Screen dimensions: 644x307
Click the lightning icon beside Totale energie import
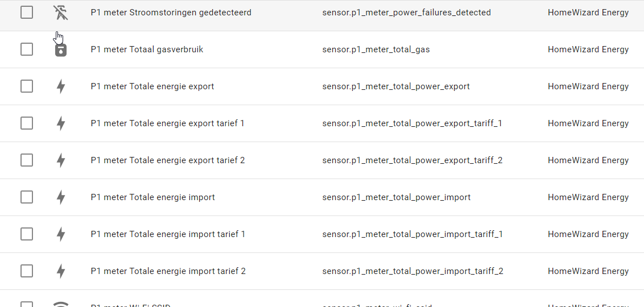click(x=61, y=197)
